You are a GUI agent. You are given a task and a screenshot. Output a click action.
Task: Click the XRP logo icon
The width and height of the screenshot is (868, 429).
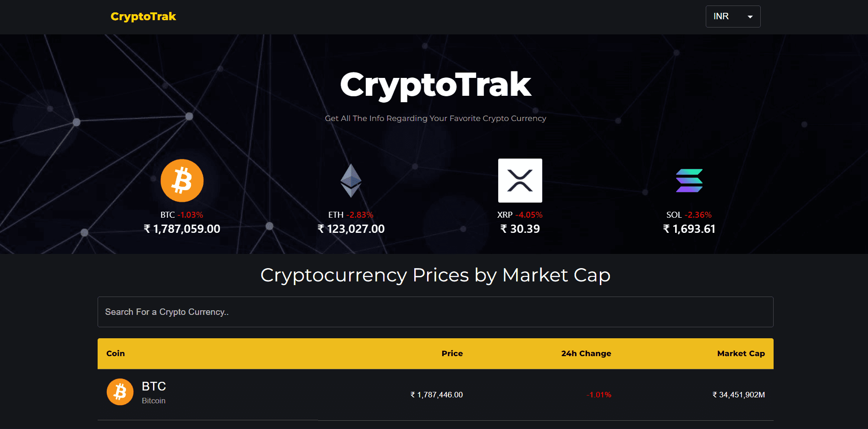tap(520, 180)
